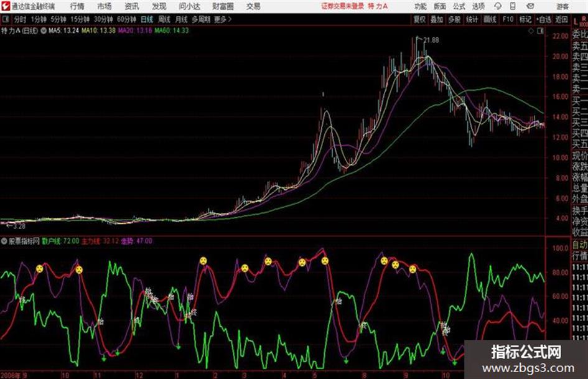
Task: Click the 画线 toolbar button
Action: pos(490,19)
